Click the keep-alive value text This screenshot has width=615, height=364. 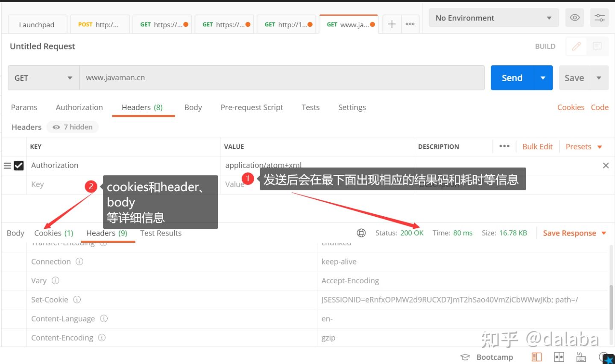(339, 262)
